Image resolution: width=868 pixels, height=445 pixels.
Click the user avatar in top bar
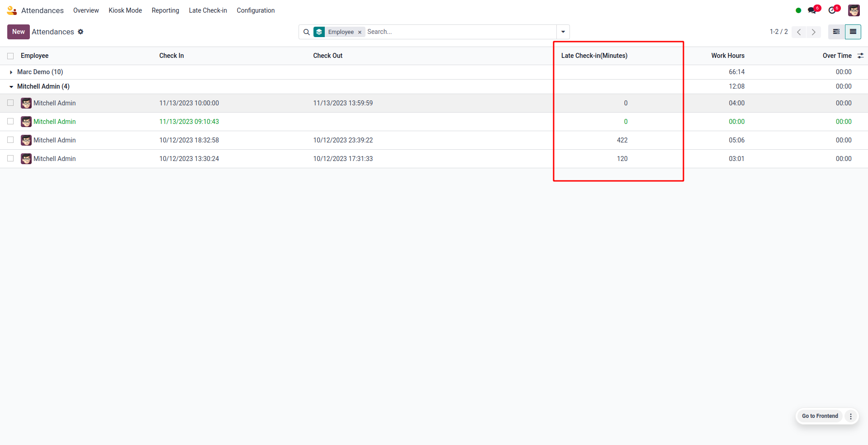click(854, 10)
